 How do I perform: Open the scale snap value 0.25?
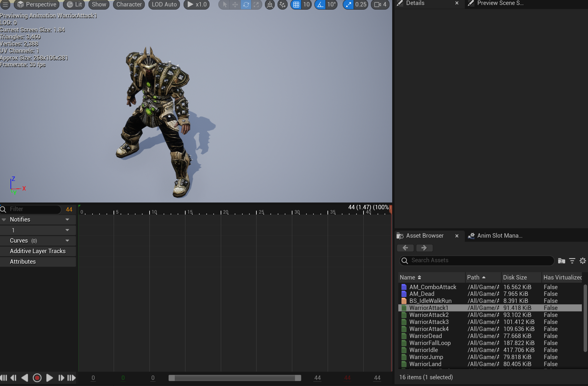[361, 5]
